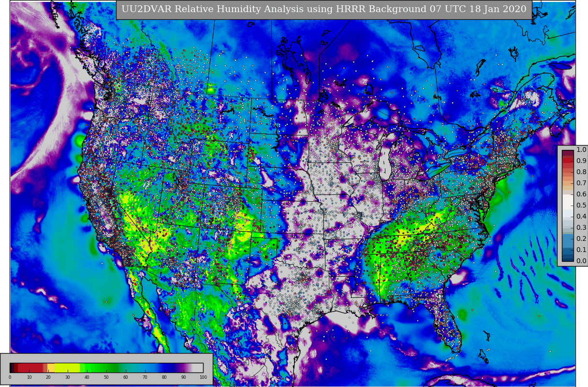Click the 70 tick label on humidity colorbar

[145, 377]
